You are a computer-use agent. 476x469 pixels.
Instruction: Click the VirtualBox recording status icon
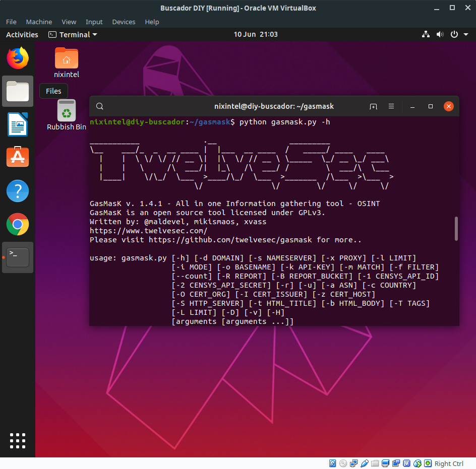tap(396, 463)
